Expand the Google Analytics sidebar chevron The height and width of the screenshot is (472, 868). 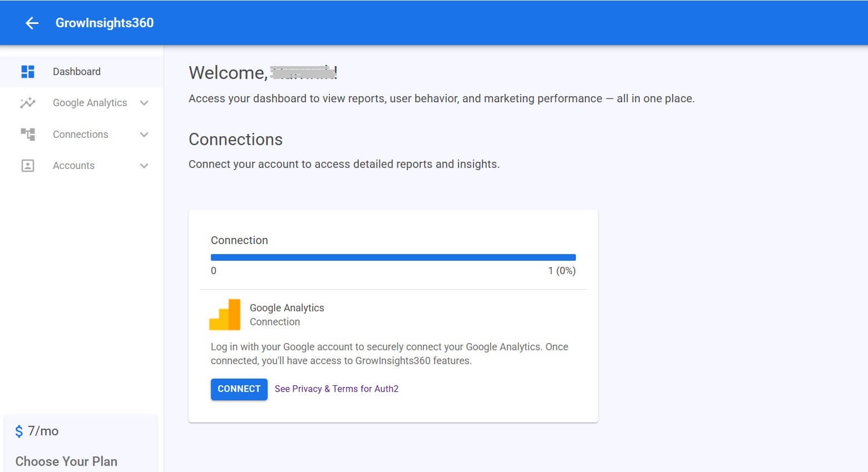(144, 103)
